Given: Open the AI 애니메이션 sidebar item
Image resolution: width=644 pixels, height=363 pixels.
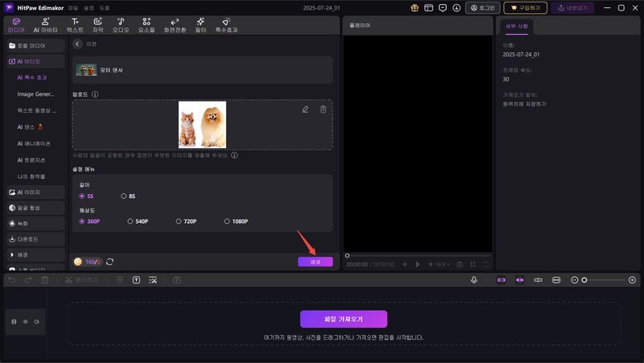Looking at the screenshot, I should click(x=34, y=143).
